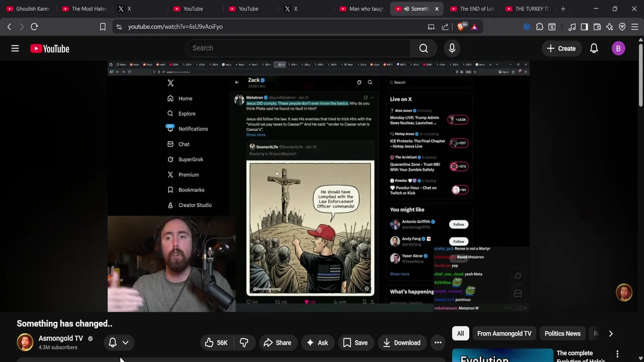The height and width of the screenshot is (362, 644).
Task: Bookmark this page in the address bar
Action: [103, 27]
